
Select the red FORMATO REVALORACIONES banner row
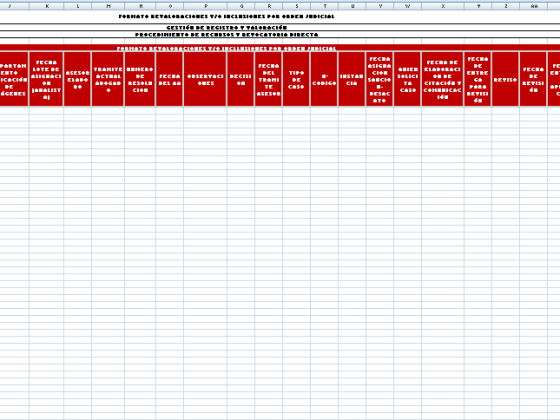point(280,48)
